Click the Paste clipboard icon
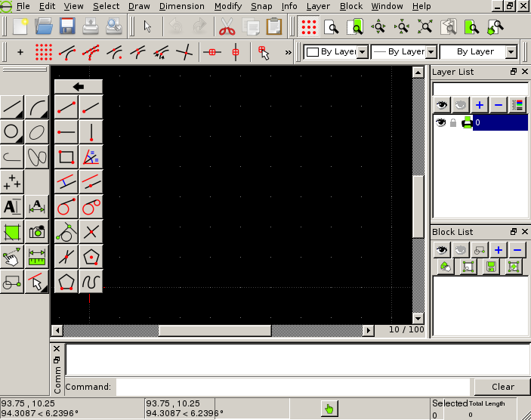This screenshot has width=531, height=420. point(274,26)
